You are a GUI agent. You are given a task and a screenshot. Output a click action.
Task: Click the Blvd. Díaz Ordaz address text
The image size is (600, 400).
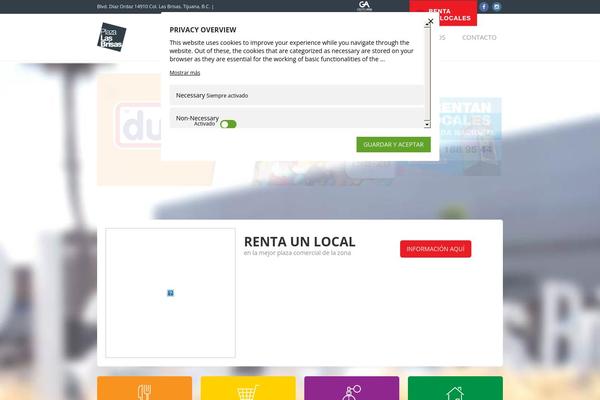(x=155, y=7)
